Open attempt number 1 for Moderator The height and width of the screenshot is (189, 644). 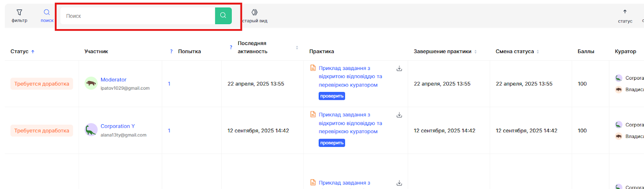(169, 84)
